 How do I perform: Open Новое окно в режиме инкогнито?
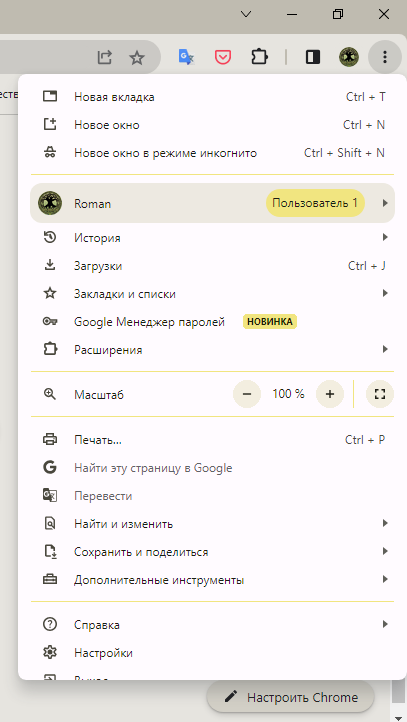212,153
